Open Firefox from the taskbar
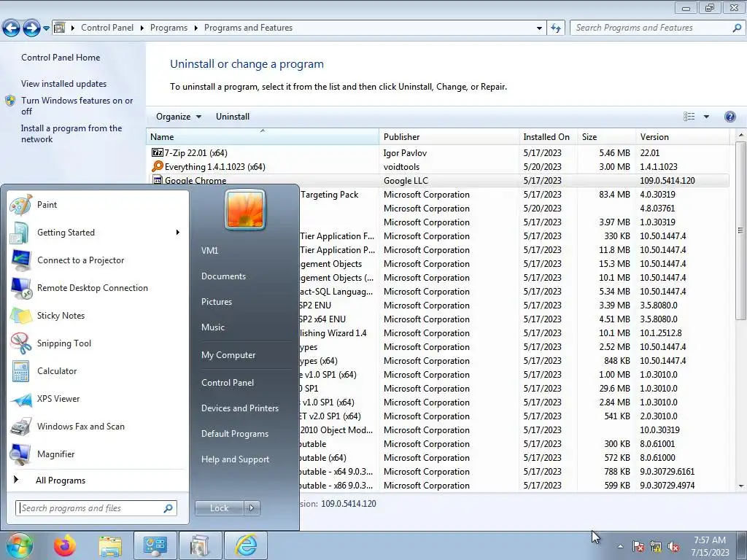The height and width of the screenshot is (560, 747). click(64, 545)
